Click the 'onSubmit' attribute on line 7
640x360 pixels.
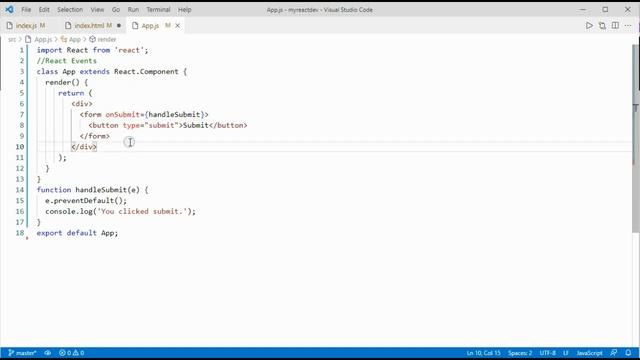[122, 115]
